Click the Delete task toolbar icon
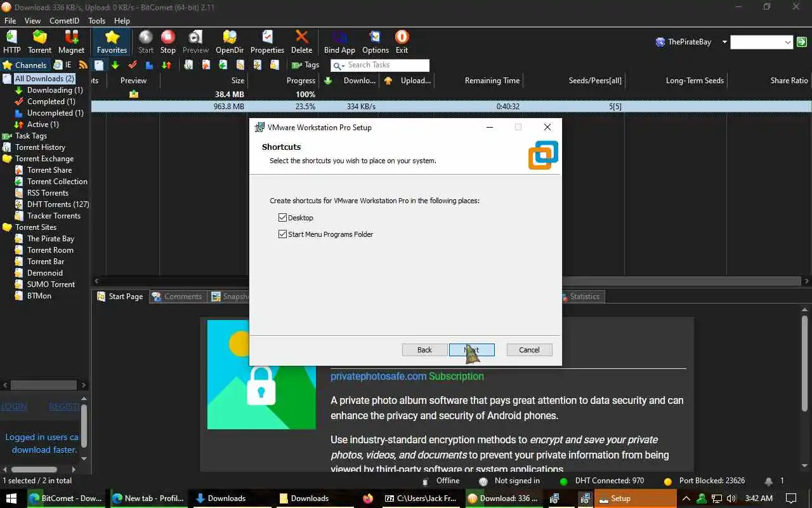 302,42
